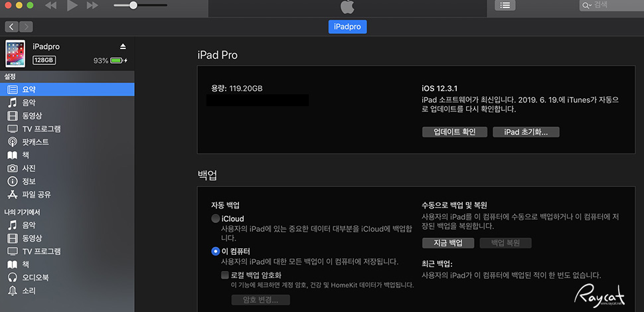Open 사진 in the sidebar
644x312 pixels.
point(67,169)
